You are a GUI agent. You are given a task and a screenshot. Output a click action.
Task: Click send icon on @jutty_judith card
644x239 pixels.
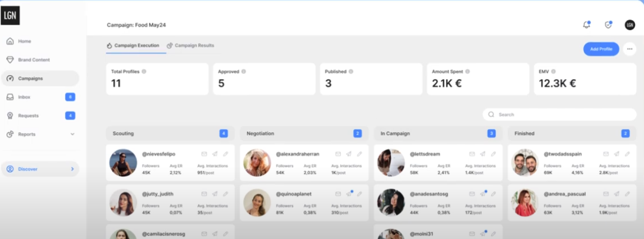215,194
